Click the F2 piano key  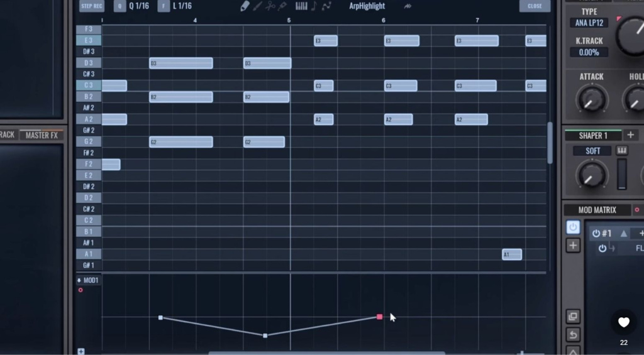pos(89,164)
